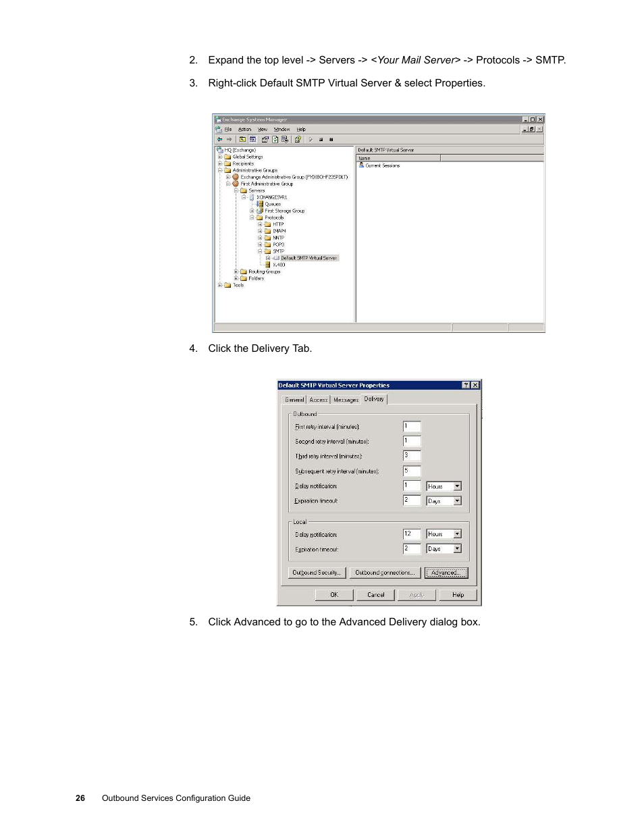Expand the Default SMTP Virtual Server node
The width and height of the screenshot is (644, 834).
point(268,258)
